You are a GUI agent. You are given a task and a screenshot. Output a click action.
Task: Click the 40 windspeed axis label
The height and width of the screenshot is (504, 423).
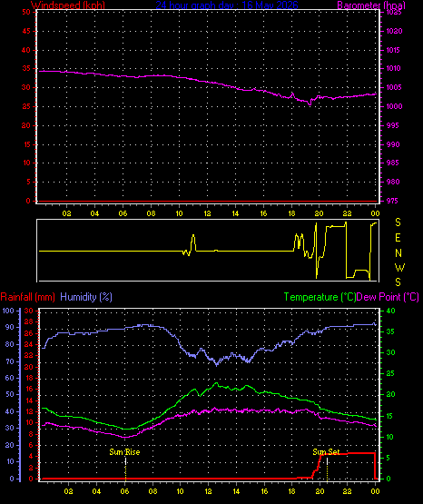(x=26, y=50)
